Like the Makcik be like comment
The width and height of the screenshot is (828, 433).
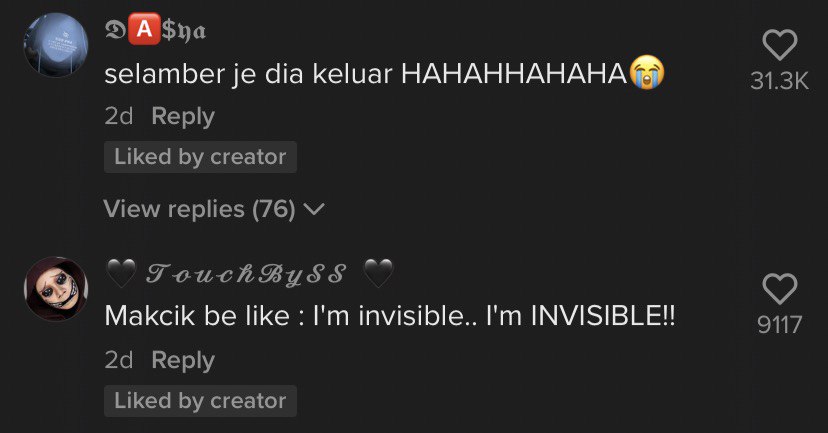coord(779,289)
